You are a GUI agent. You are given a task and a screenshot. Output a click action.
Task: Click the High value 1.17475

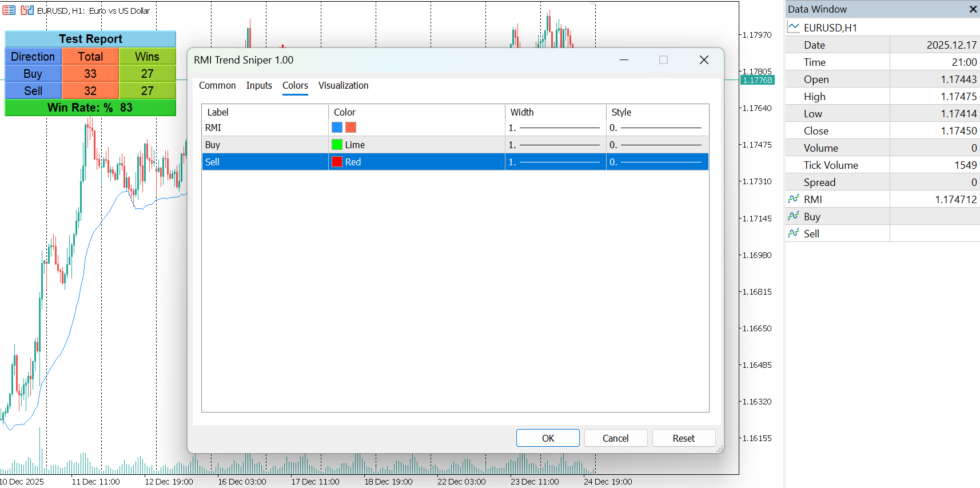(x=959, y=97)
